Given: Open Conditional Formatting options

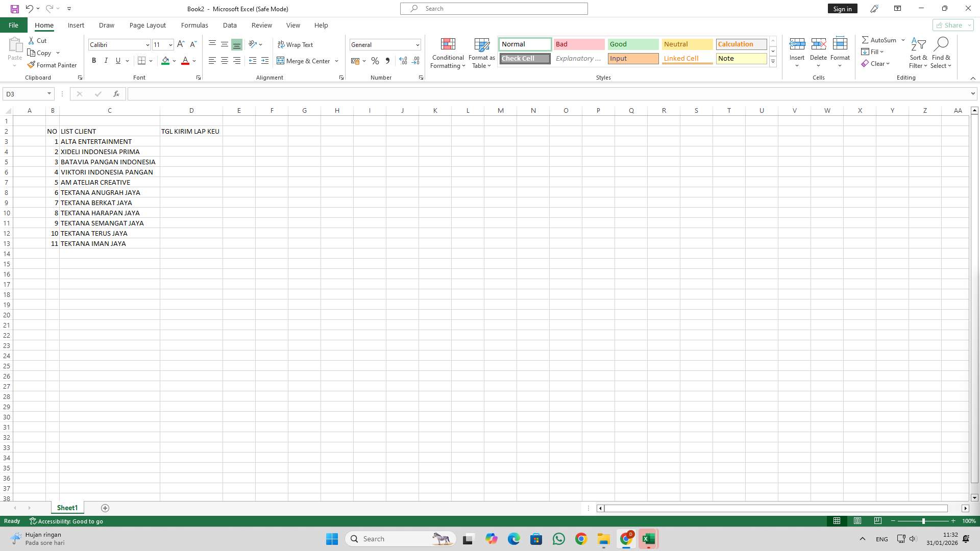Looking at the screenshot, I should click(448, 53).
